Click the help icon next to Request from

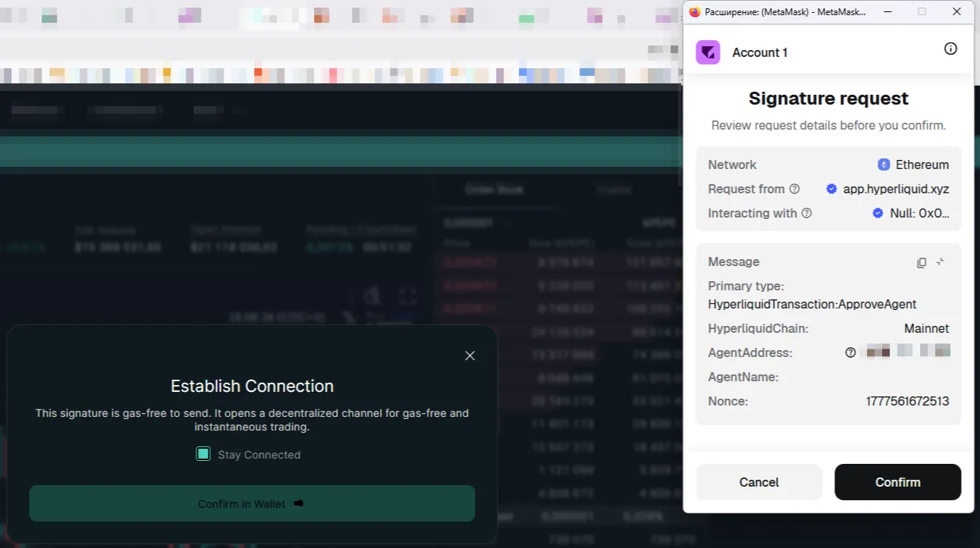point(794,189)
